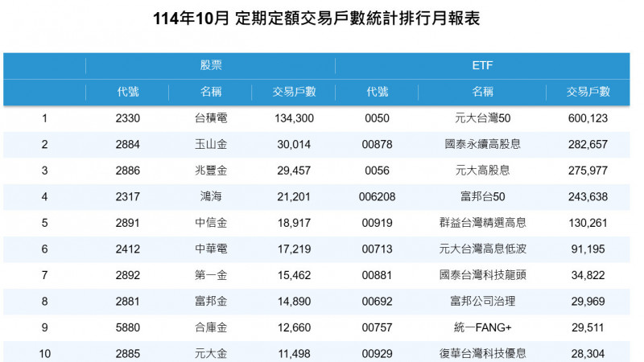Click stock name 中華電
Viewport: 644px width, 362px height.
click(x=211, y=249)
